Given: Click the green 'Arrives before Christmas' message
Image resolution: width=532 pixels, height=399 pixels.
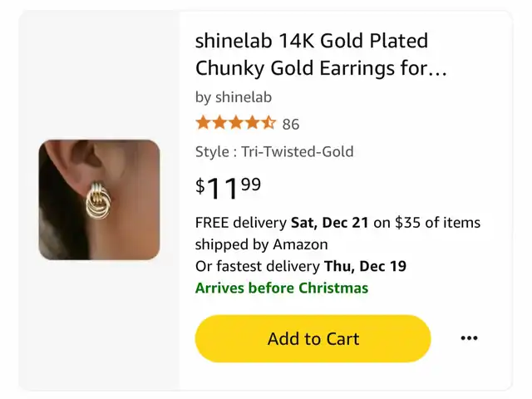Looking at the screenshot, I should [281, 288].
